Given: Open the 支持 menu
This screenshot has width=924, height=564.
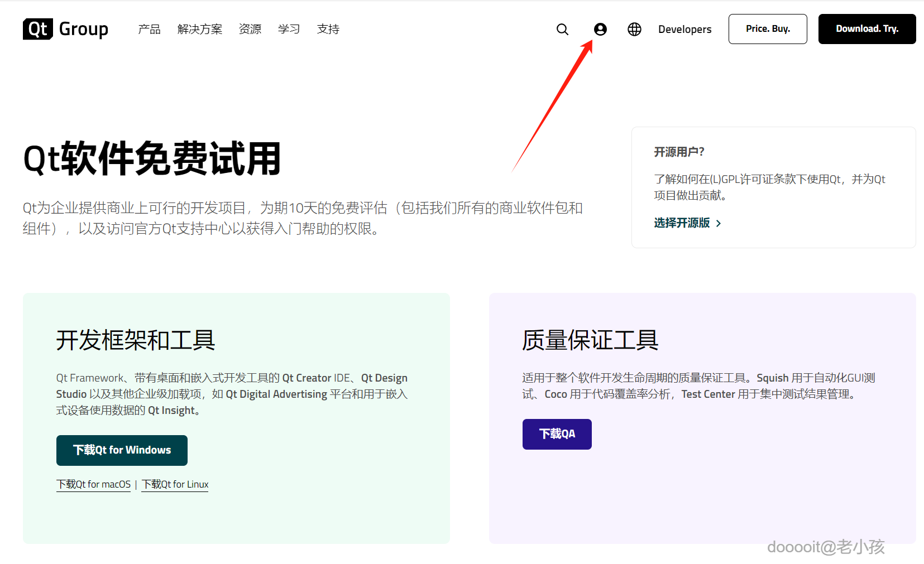Looking at the screenshot, I should coord(328,29).
